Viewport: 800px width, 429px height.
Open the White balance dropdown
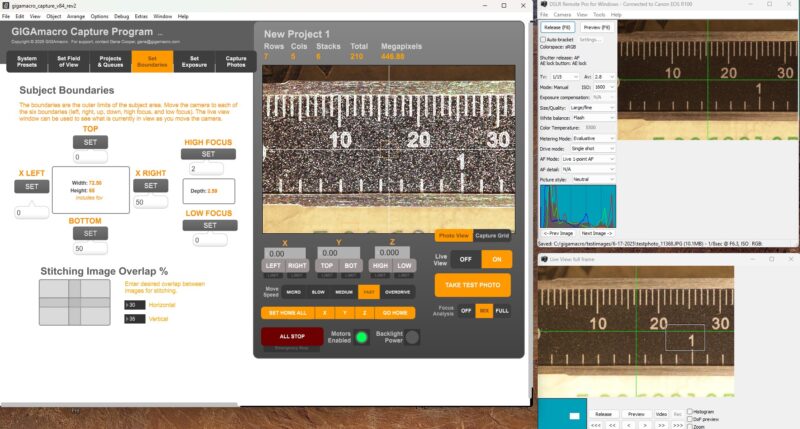coord(593,118)
